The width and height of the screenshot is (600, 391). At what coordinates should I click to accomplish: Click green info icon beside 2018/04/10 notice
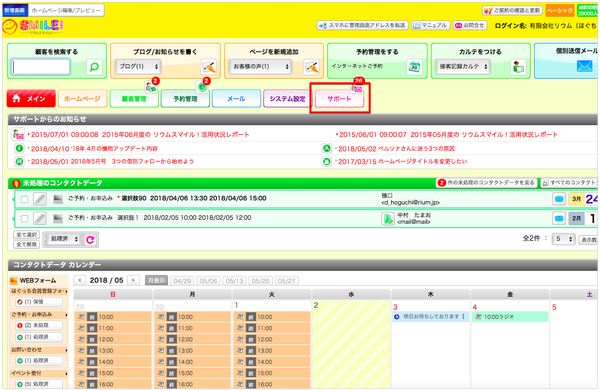19,148
